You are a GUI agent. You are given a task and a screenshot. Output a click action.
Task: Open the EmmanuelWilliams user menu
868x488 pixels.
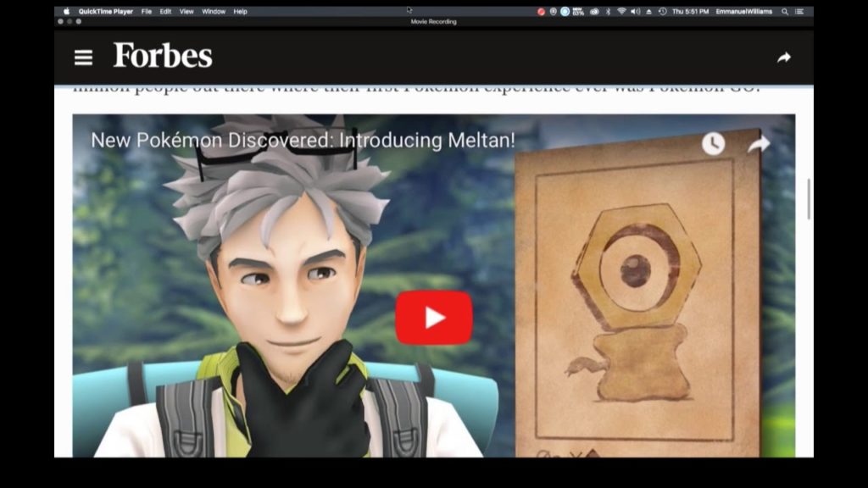pyautogui.click(x=743, y=12)
